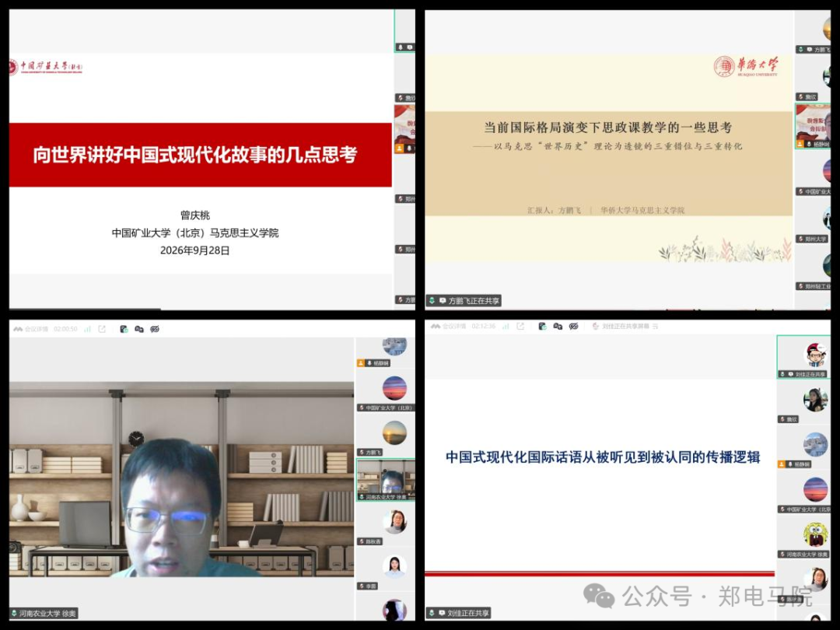840x630 pixels.
Task: Click translation icon in 02:00:50 meeting toolbar
Action: [139, 329]
